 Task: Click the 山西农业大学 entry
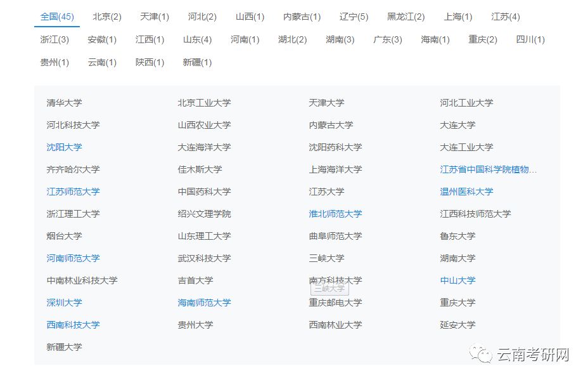click(204, 125)
